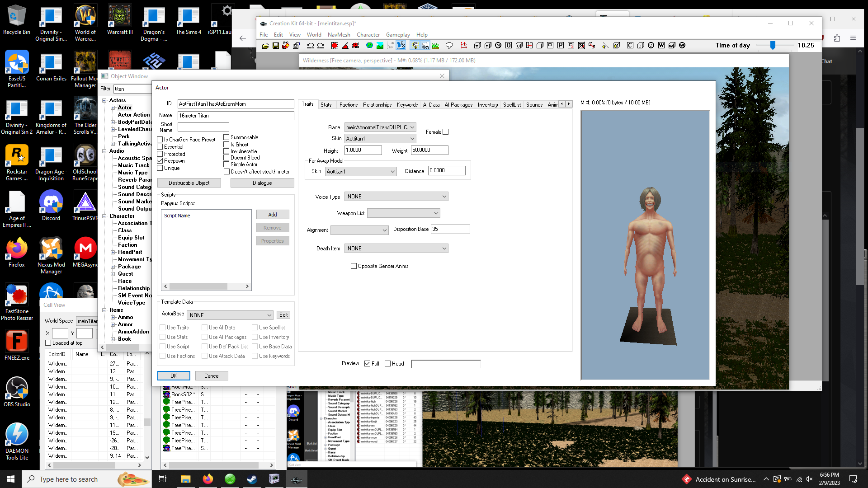Screen dimensions: 868x488
Task: Click the Redo arrow icon
Action: pos(321,45)
